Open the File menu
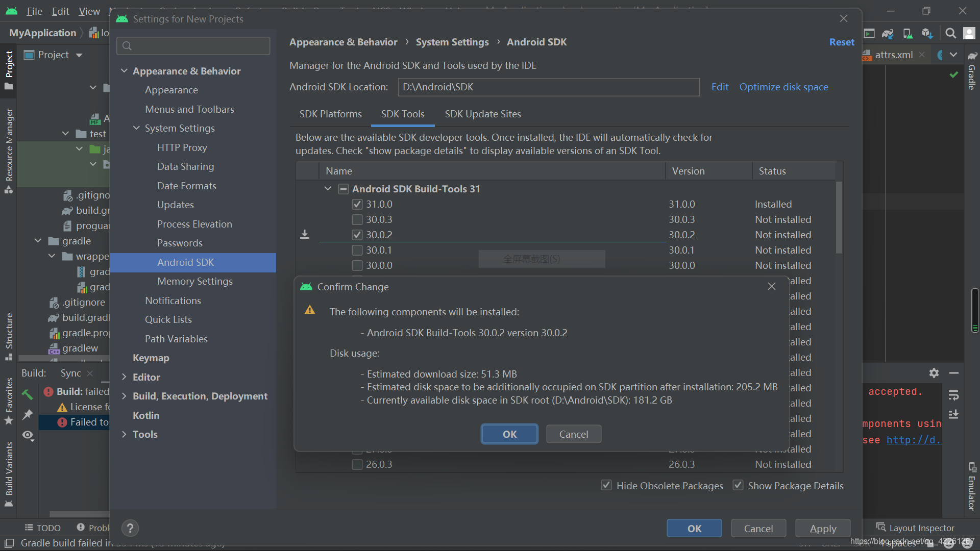 pos(34,11)
